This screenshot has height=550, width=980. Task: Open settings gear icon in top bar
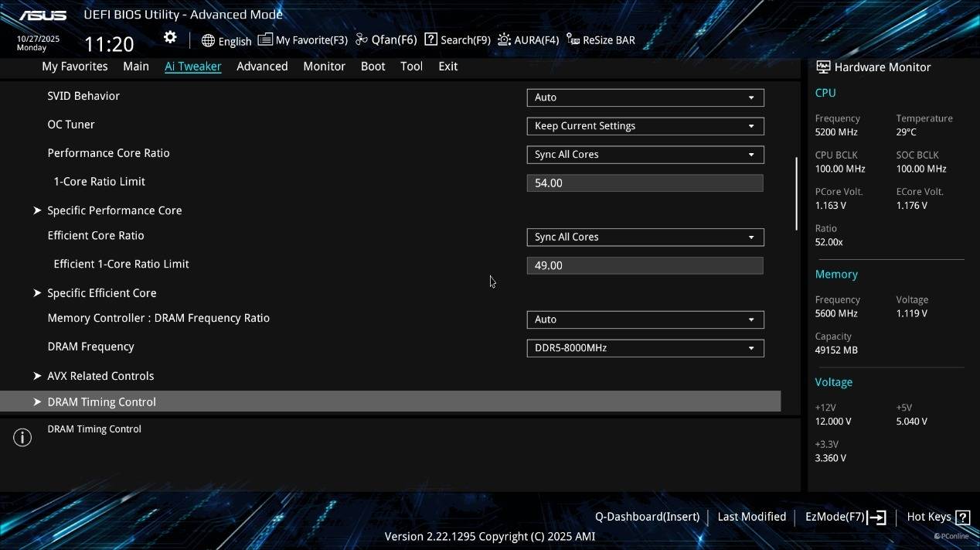(x=170, y=38)
